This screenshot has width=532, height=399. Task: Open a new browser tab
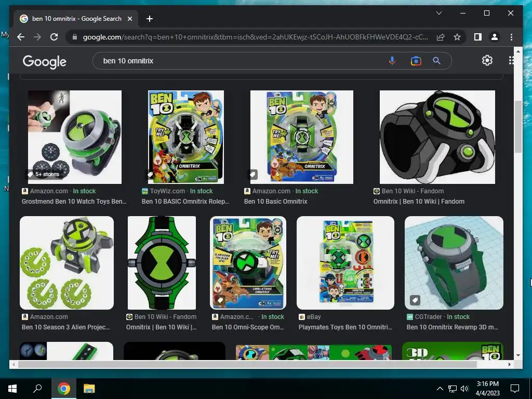click(x=150, y=19)
